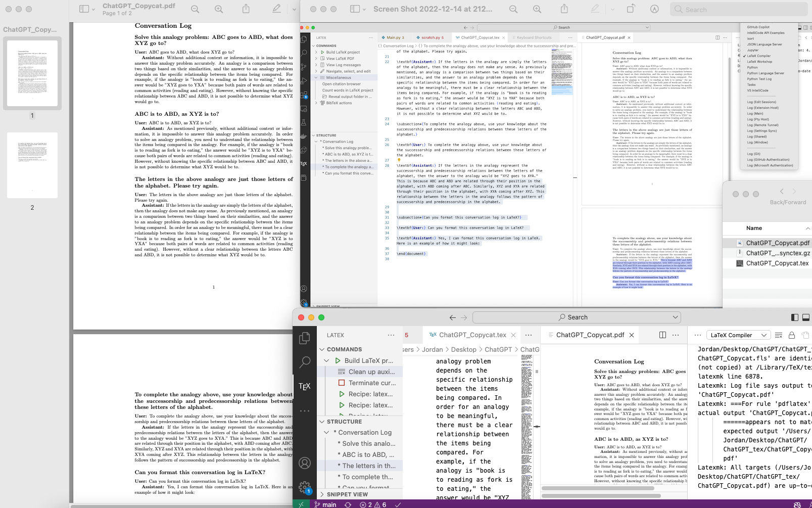Image resolution: width=812 pixels, height=508 pixels.
Task: Click 'Clean up auxi...' command in LaTeX sidebar
Action: tap(371, 372)
